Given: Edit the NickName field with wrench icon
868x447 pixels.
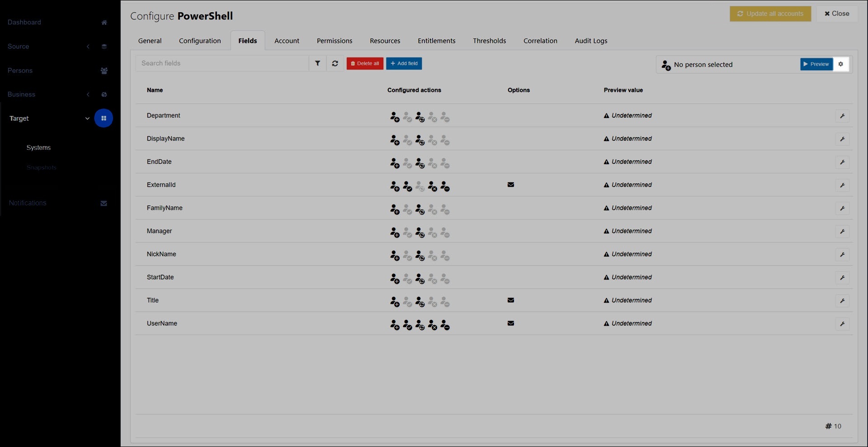Looking at the screenshot, I should click(842, 254).
